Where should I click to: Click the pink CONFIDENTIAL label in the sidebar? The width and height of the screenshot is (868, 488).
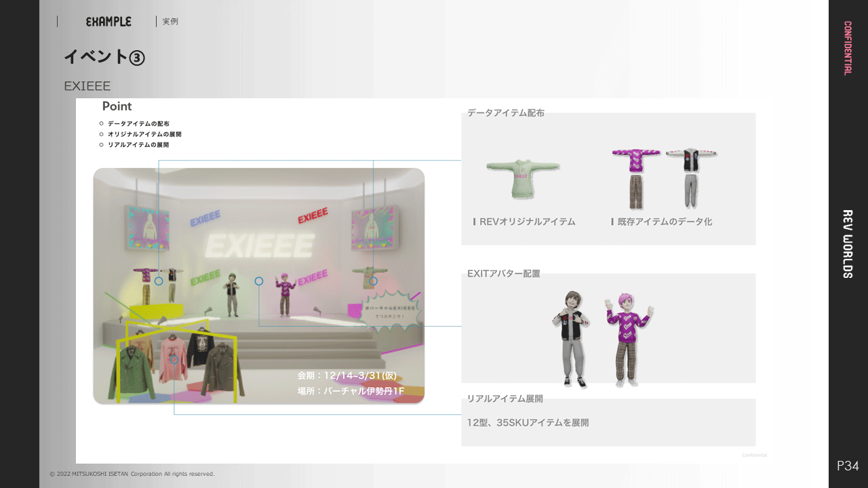click(x=848, y=47)
